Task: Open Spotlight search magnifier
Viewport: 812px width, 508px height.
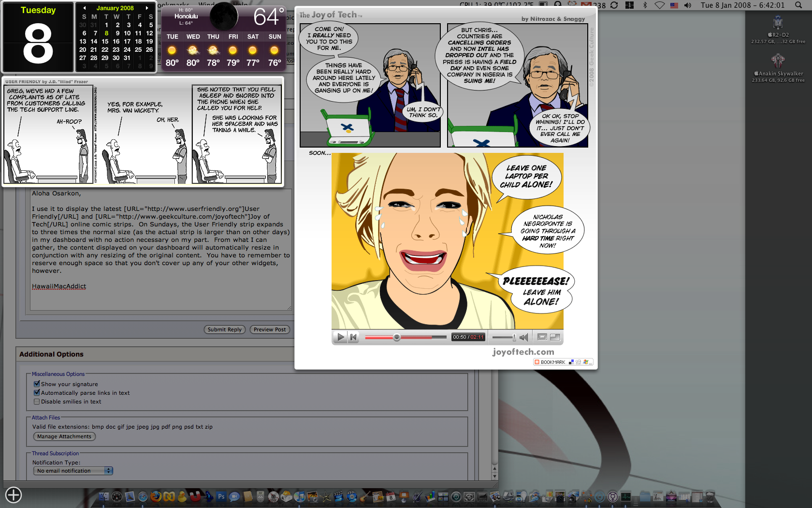Action: pyautogui.click(x=798, y=5)
